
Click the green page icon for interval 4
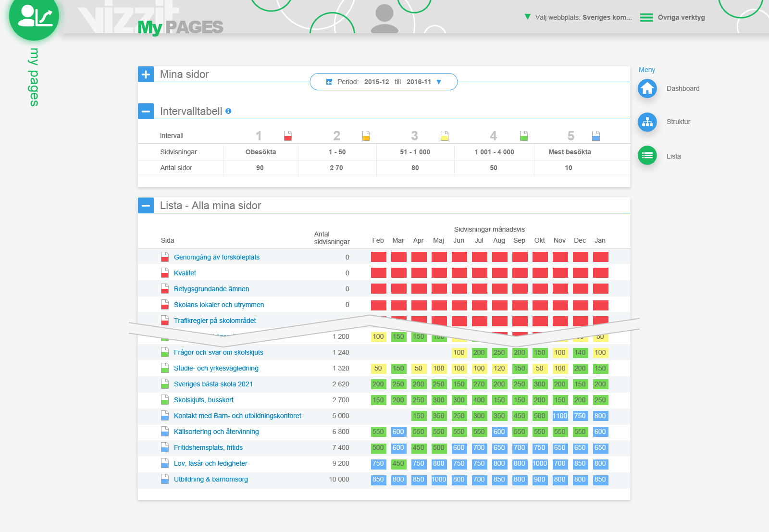tap(524, 136)
